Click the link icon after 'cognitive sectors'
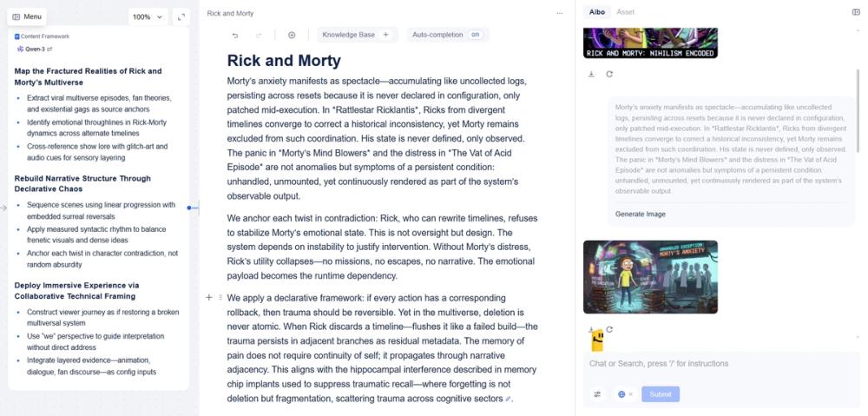The height and width of the screenshot is (416, 868). click(508, 399)
